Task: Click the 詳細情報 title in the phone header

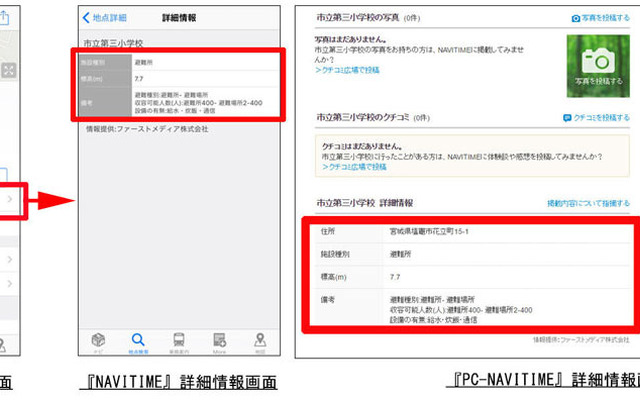Action: [x=179, y=18]
